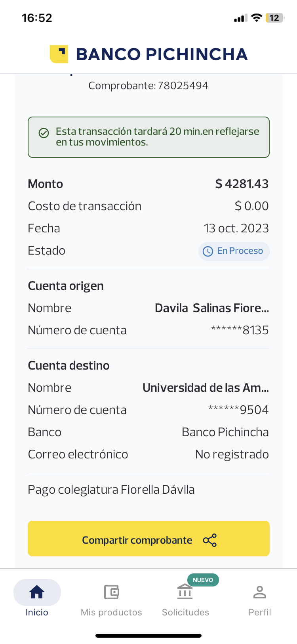Tap the NUEVO badge over Solicitudes
Image resolution: width=297 pixels, height=644 pixels.
point(203,580)
